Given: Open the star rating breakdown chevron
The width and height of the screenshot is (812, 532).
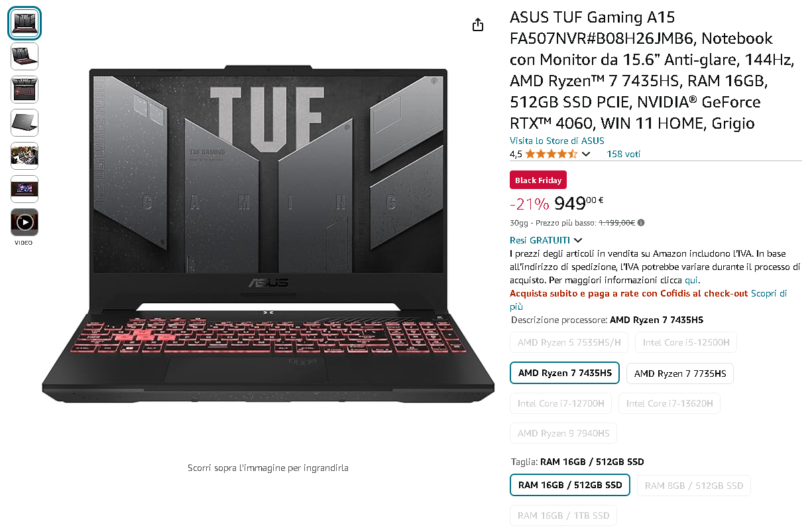Looking at the screenshot, I should pos(585,155).
